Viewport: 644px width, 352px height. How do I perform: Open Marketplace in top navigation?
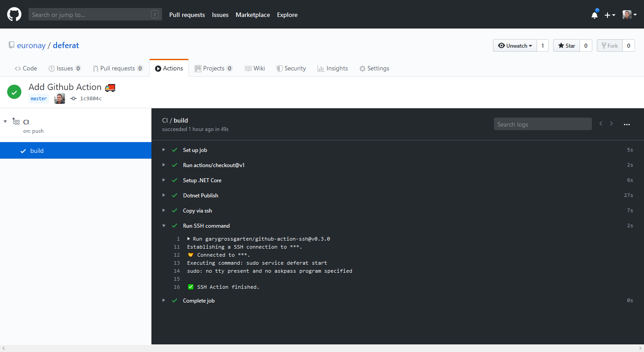[253, 15]
